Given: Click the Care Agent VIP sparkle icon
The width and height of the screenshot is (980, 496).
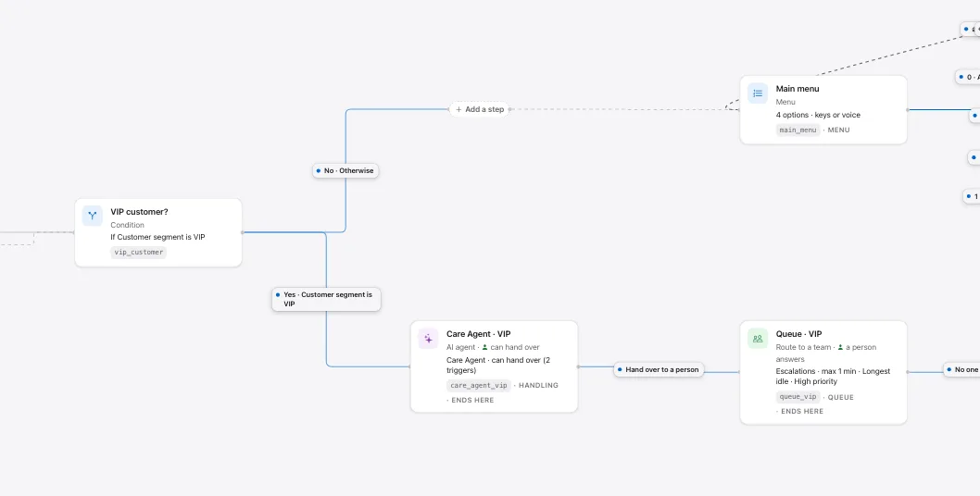Looking at the screenshot, I should pyautogui.click(x=428, y=339).
